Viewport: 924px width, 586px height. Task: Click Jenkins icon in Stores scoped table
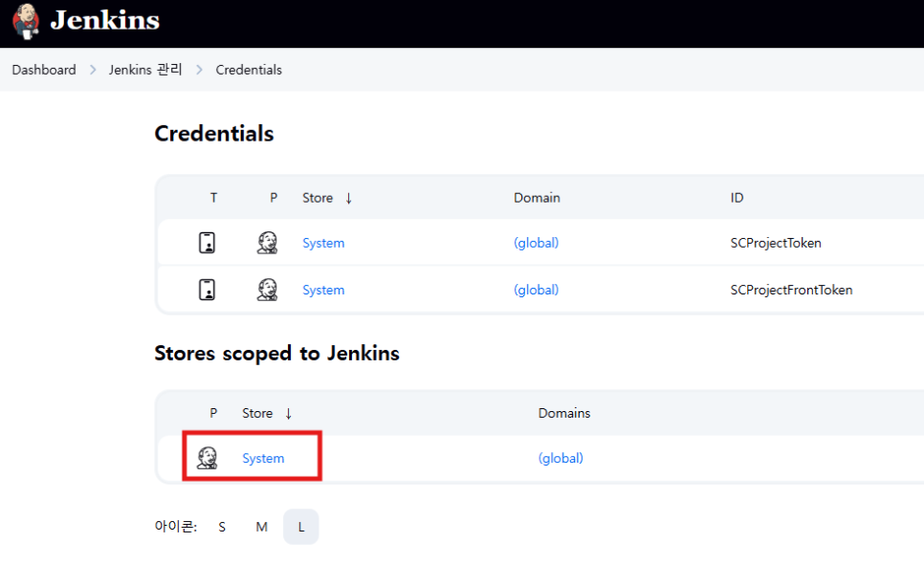pyautogui.click(x=207, y=458)
